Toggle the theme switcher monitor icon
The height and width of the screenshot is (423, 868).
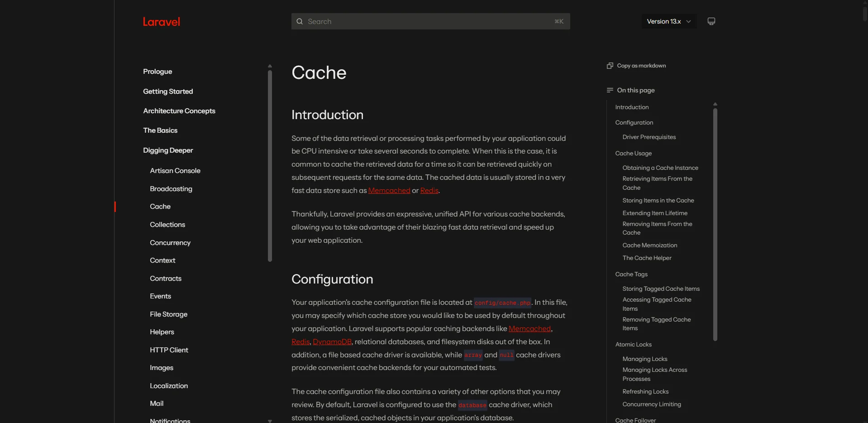pos(711,21)
